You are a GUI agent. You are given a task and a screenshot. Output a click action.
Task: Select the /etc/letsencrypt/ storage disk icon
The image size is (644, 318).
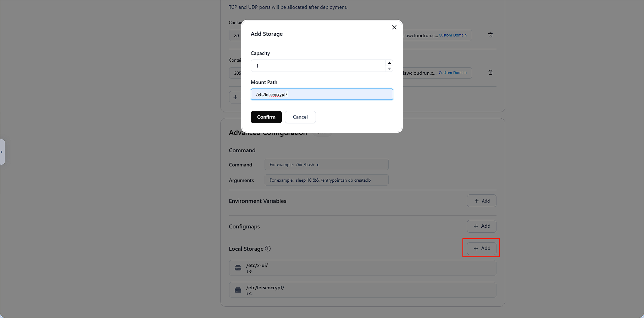(x=238, y=290)
